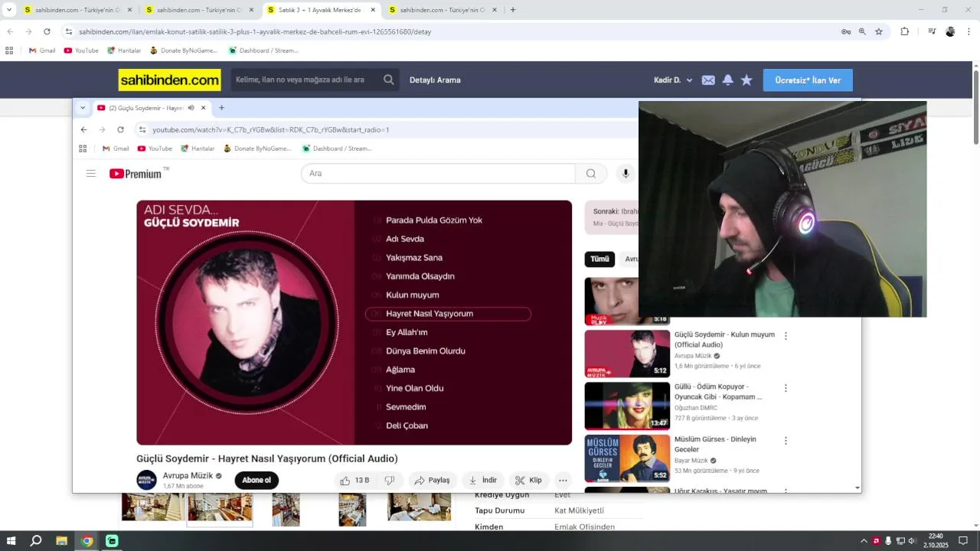Open options for Kulun muyum suggestion
The height and width of the screenshot is (551, 980).
[786, 336]
